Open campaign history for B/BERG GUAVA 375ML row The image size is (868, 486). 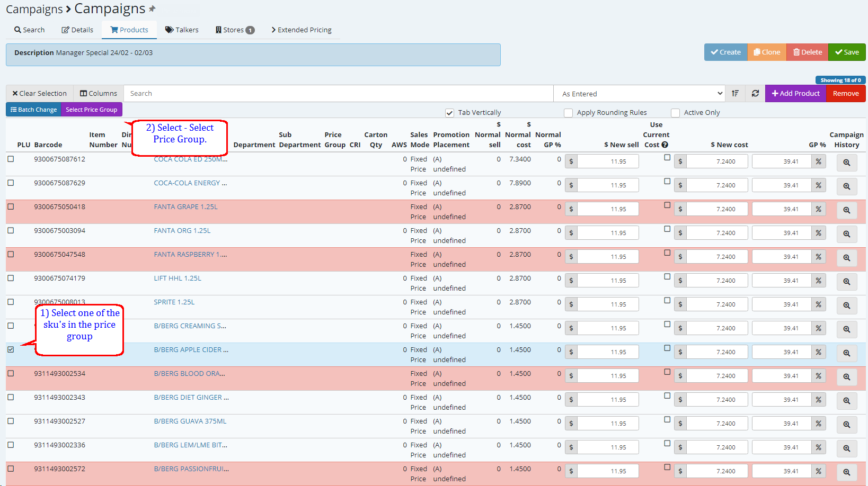[846, 425]
